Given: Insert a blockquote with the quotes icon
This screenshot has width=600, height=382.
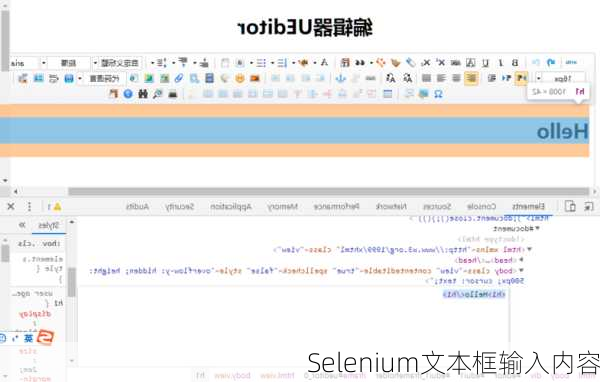Looking at the screenshot, I should pos(360,62).
